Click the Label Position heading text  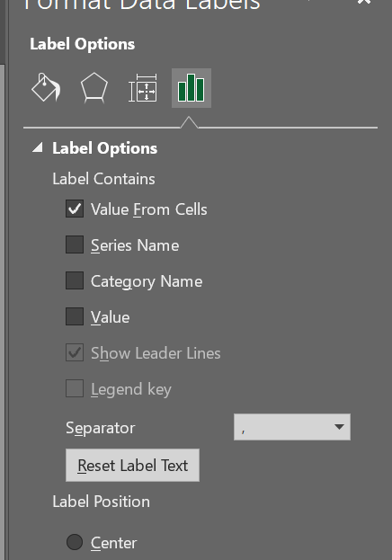click(x=101, y=502)
